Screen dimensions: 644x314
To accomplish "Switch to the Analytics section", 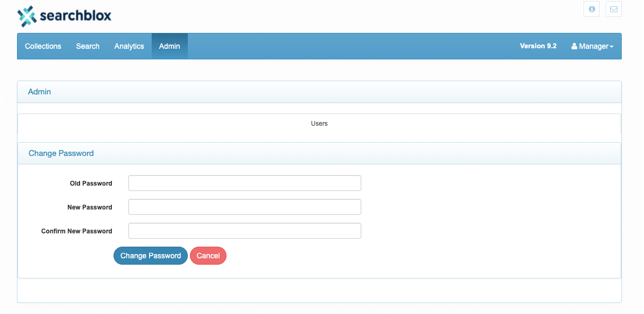I will [x=129, y=46].
